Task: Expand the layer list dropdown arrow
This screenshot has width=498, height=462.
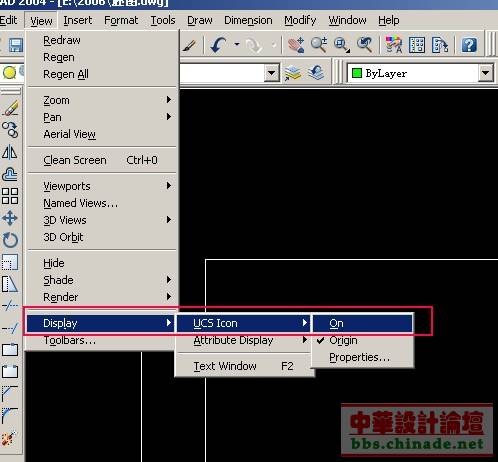Action: click(272, 73)
